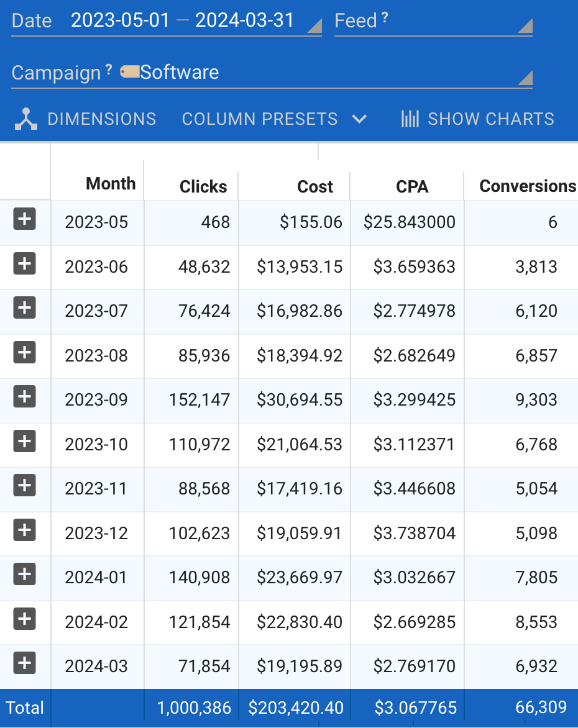Open the Date range dropdown
This screenshot has width=578, height=728.
point(314,25)
